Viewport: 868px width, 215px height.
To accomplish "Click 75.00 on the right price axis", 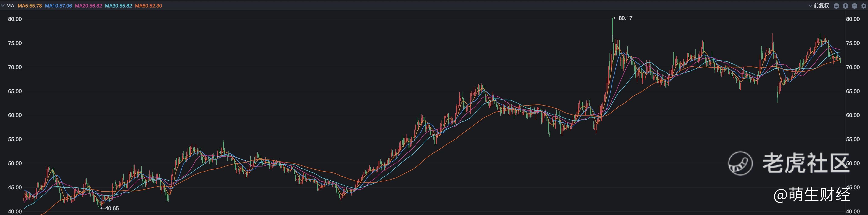I will pyautogui.click(x=853, y=43).
